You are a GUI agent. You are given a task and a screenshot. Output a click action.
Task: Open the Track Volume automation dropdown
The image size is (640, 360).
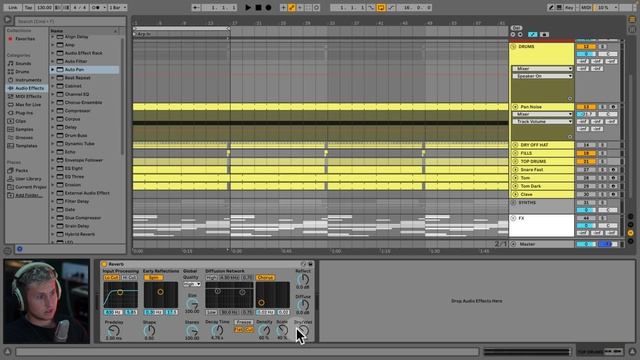[542, 122]
